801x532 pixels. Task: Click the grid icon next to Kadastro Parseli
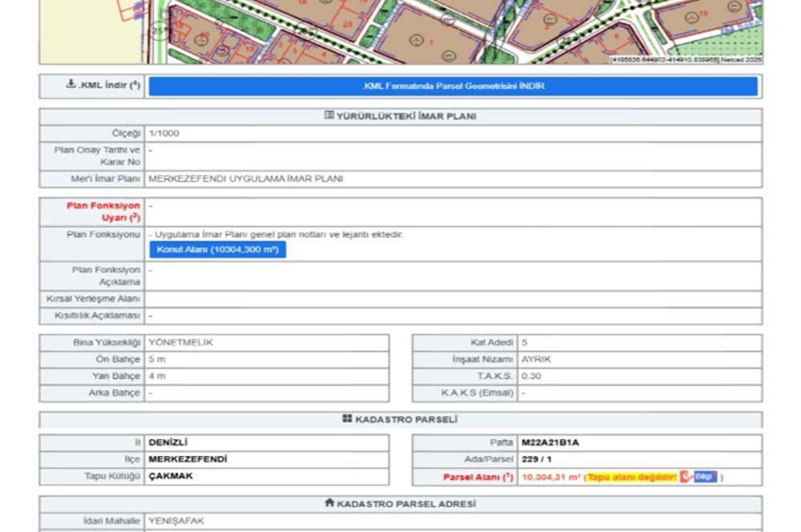pos(347,419)
